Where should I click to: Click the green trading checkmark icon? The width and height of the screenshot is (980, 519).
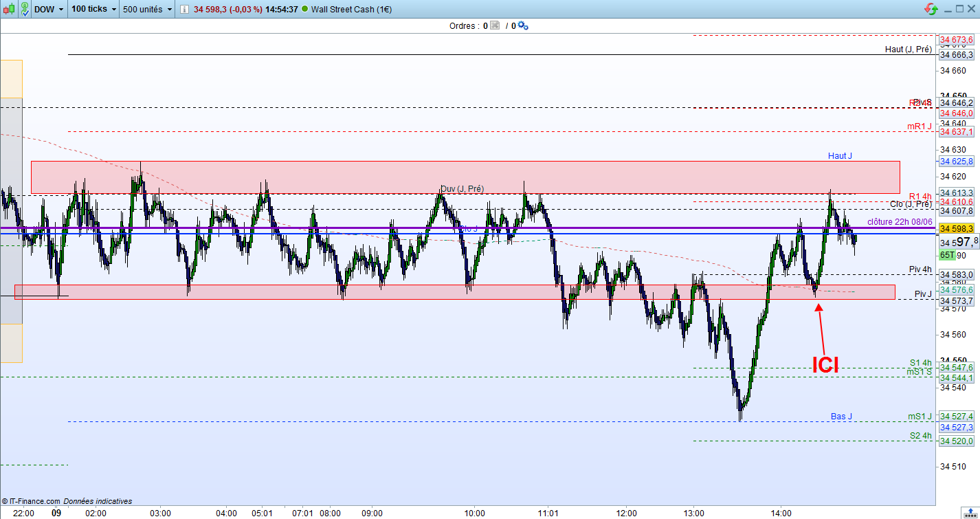25,9
